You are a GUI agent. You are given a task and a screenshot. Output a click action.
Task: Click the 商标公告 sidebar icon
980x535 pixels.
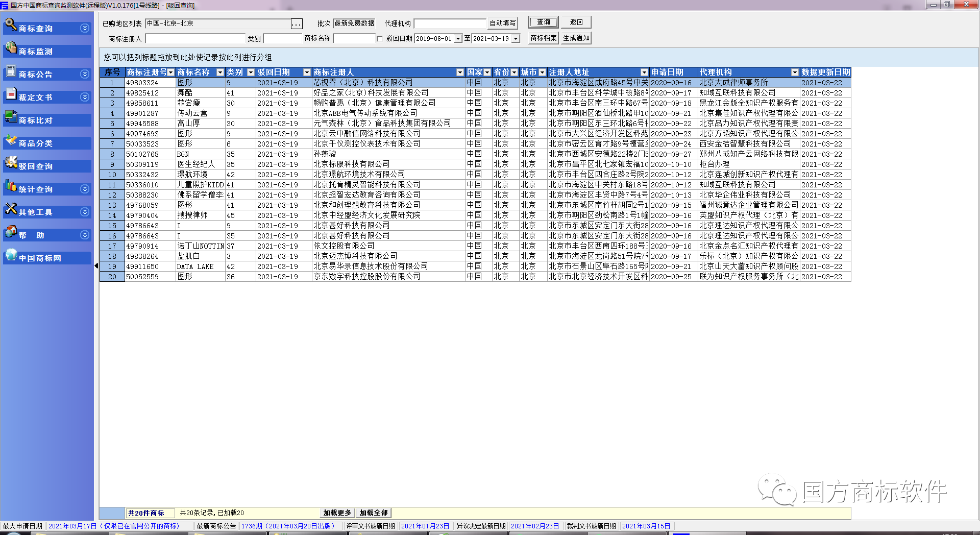click(11, 71)
